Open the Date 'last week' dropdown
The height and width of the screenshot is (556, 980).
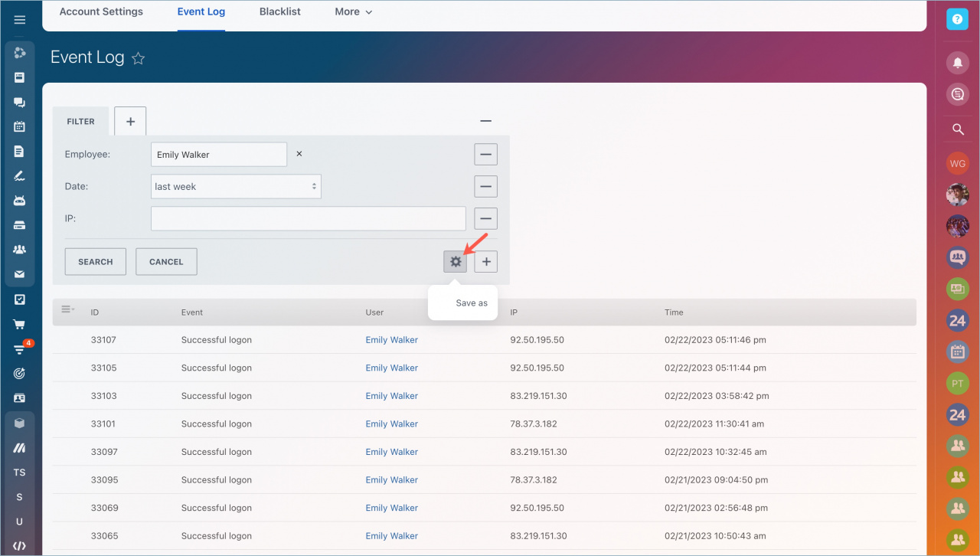point(236,186)
